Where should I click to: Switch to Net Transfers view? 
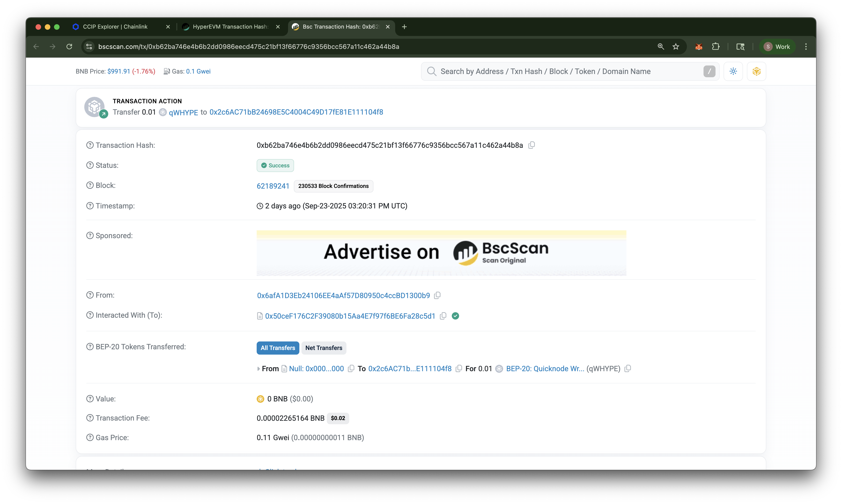tap(324, 348)
